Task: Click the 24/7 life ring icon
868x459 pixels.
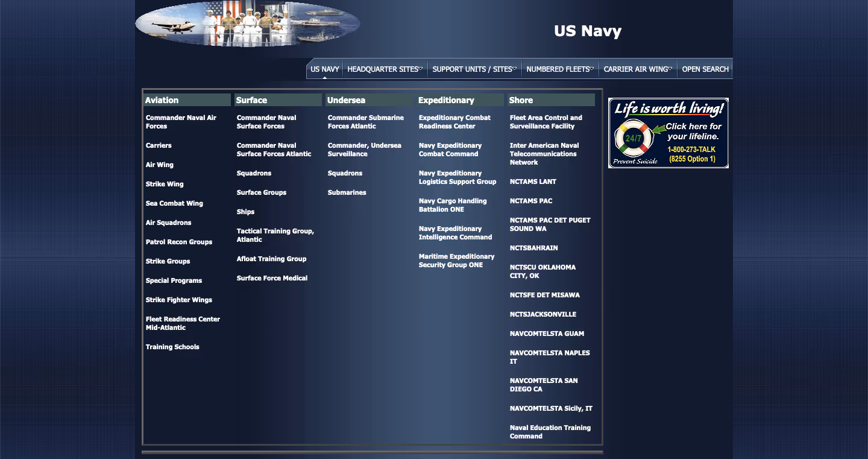Action: pyautogui.click(x=634, y=138)
